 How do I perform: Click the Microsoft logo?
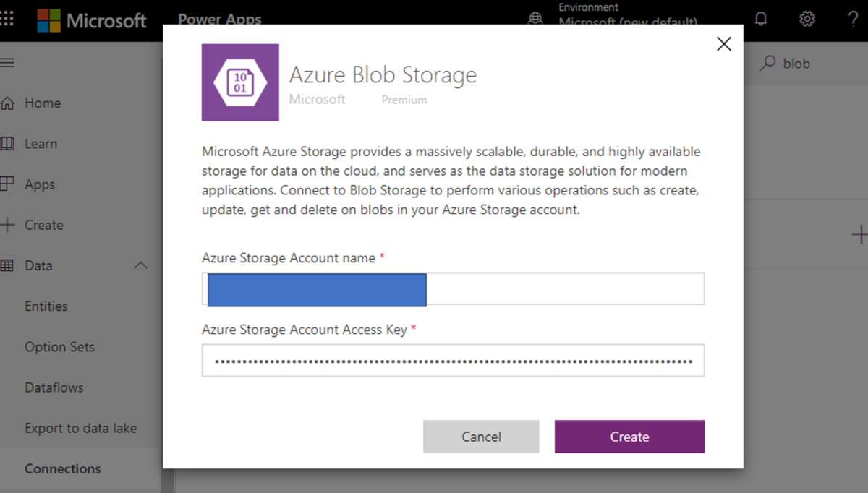coord(93,20)
